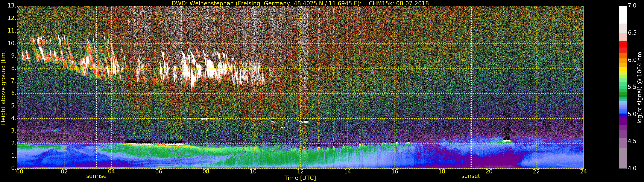644x182 pixels.
Task: Click the height-axis tick label "8."
Action: point(14,68)
